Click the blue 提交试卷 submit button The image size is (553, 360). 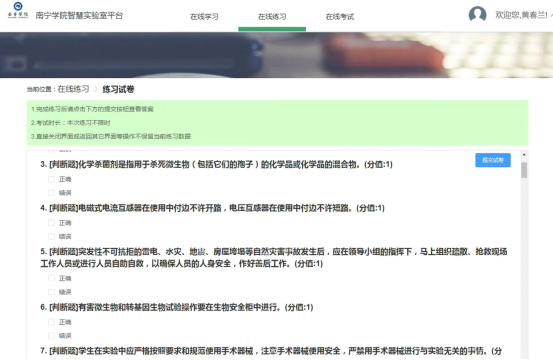coord(493,160)
